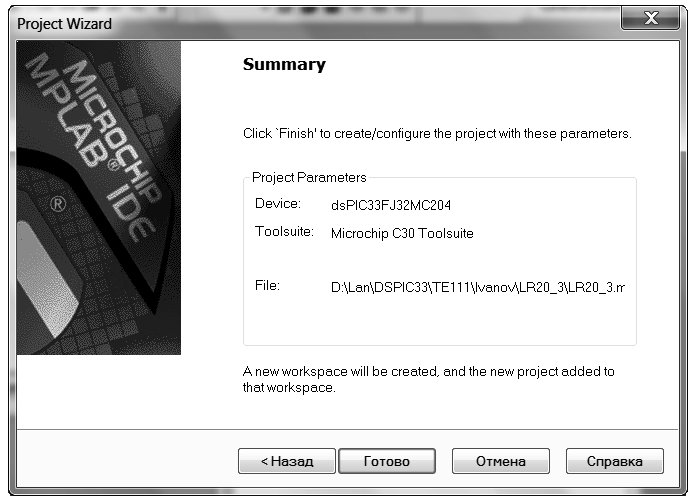Click the 'File:' label

tap(267, 285)
